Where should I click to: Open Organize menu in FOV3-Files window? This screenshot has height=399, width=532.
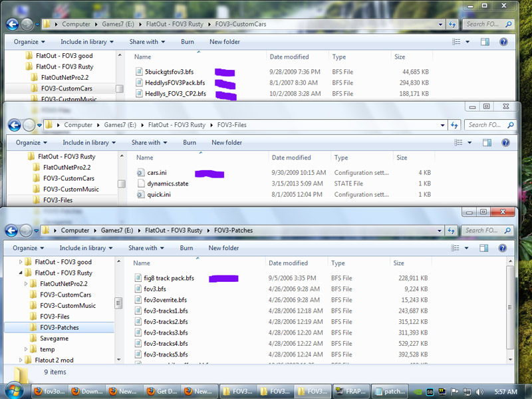coord(31,142)
